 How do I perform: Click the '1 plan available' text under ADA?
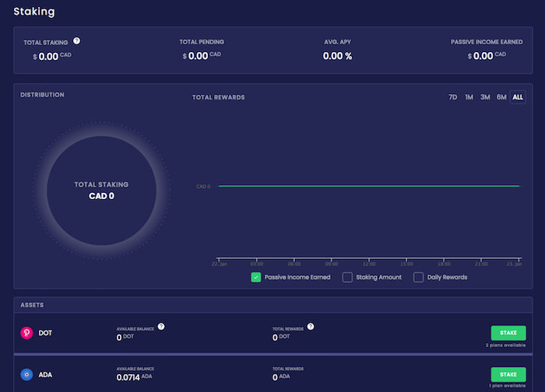(x=507, y=386)
